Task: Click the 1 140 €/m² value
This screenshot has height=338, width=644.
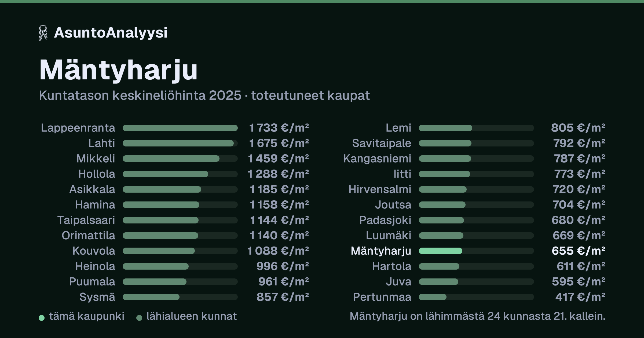Action: tap(279, 236)
